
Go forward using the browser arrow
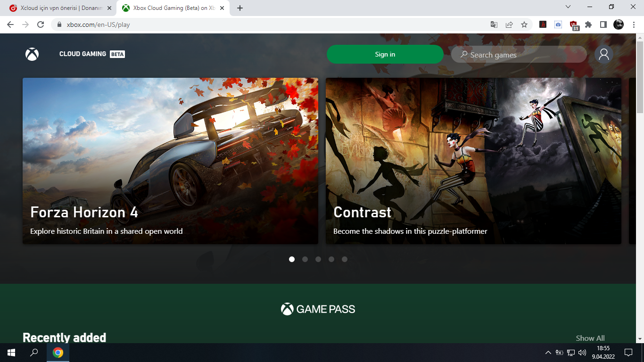point(25,25)
